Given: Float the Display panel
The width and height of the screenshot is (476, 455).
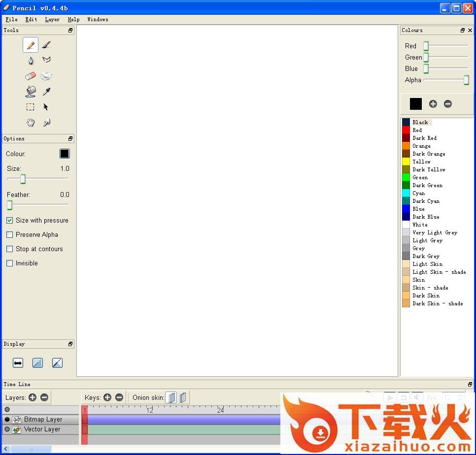Looking at the screenshot, I should pos(70,344).
